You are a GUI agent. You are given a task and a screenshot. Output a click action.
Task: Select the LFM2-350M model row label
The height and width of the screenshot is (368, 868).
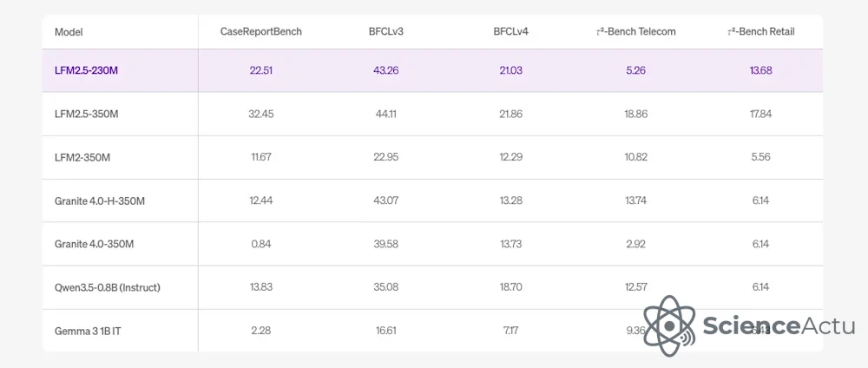coord(82,157)
